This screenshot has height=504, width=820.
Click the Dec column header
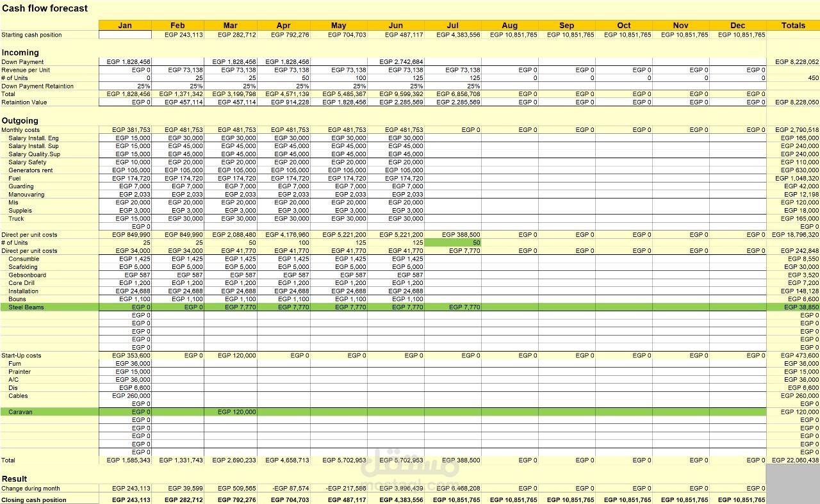(x=738, y=26)
